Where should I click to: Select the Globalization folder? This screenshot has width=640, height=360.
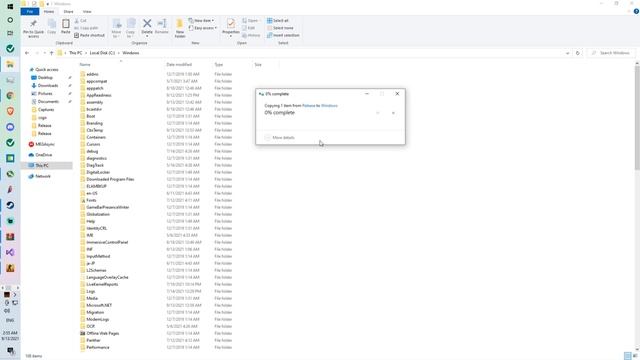click(x=98, y=214)
